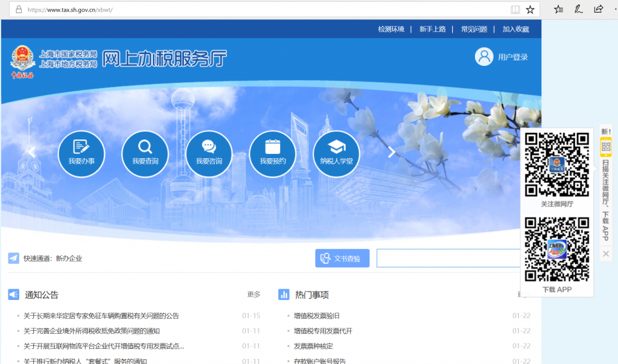Screen dimensions: 618x364
Task: Open 更多 link beside 通知公告
Action: tap(253, 295)
